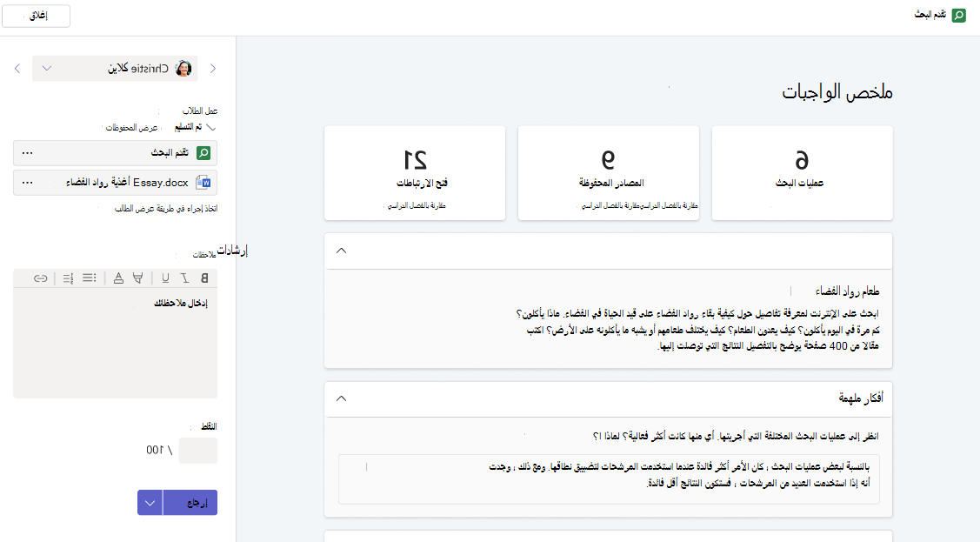Insert a hyperlink in feedback

pos(41,278)
